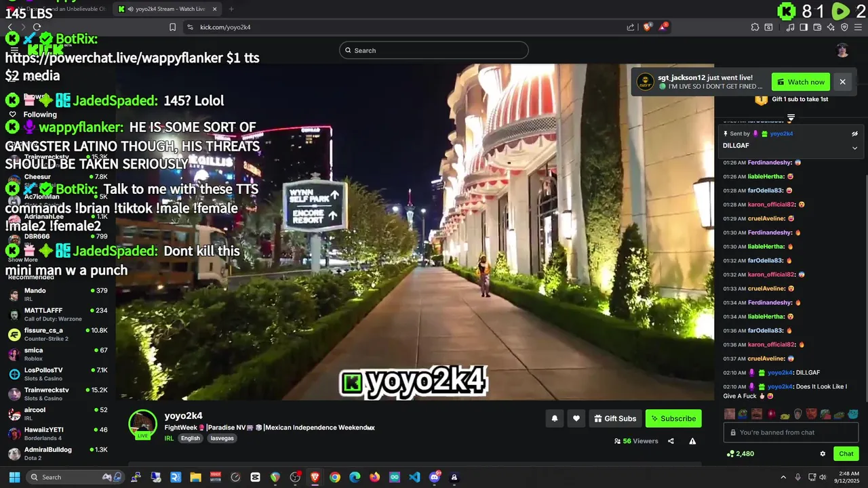The image size is (868, 488).
Task: Click Watch now for sgt_jackson12
Action: point(801,82)
